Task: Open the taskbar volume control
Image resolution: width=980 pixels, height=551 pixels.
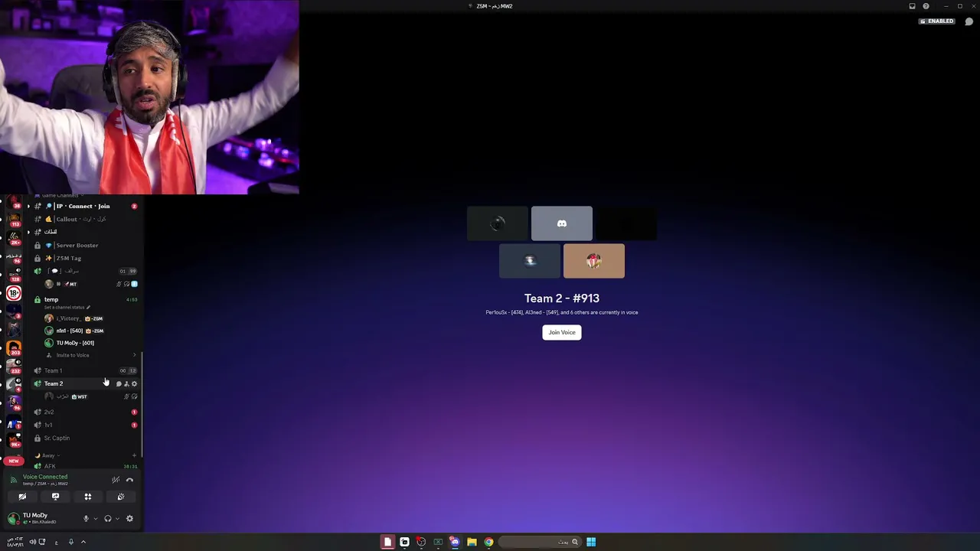Action: tap(33, 542)
